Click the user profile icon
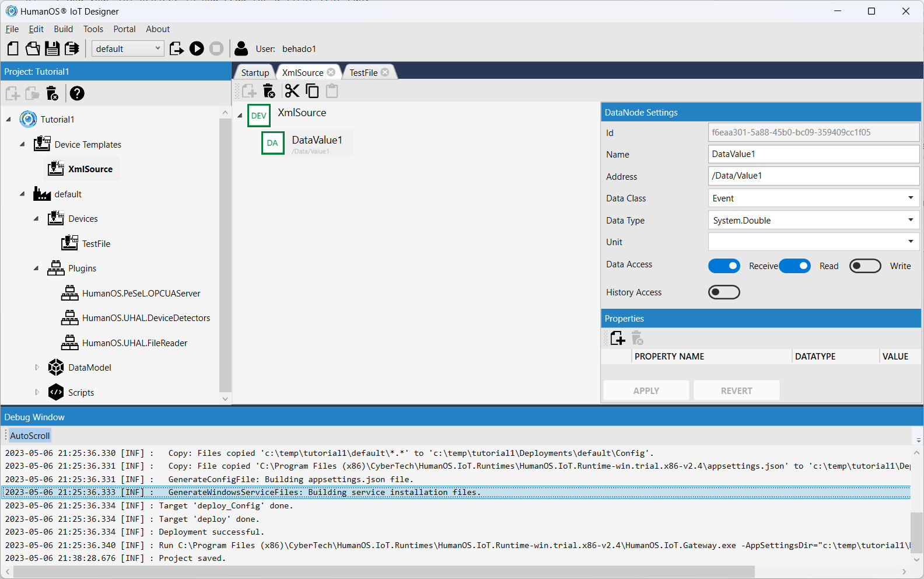 click(242, 48)
